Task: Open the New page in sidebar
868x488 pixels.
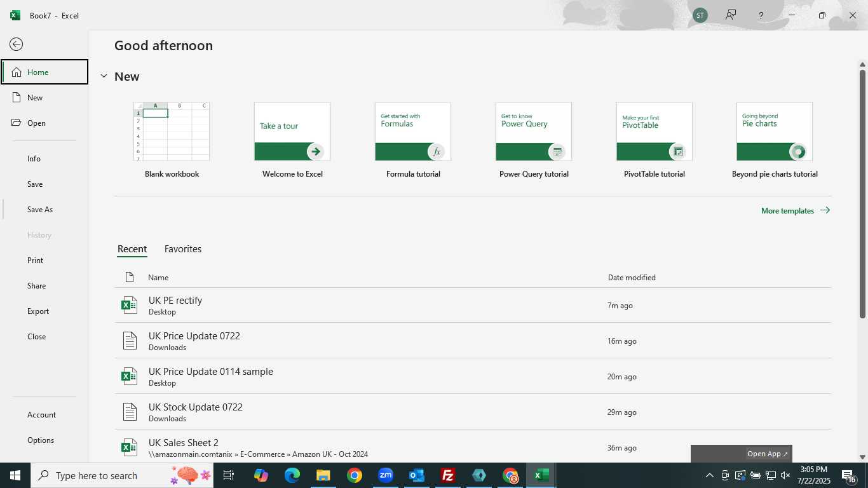Action: [44, 97]
